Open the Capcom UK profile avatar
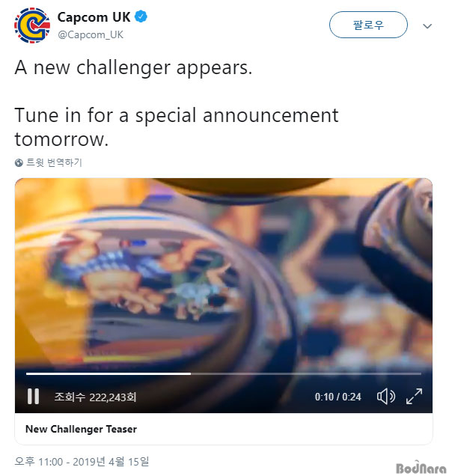The height and width of the screenshot is (476, 449). pyautogui.click(x=32, y=25)
